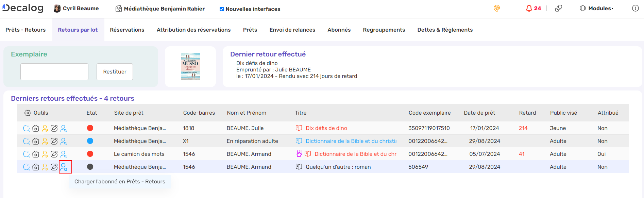
Task: Click the book icon beside Dix défis de dino
Action: [299, 128]
